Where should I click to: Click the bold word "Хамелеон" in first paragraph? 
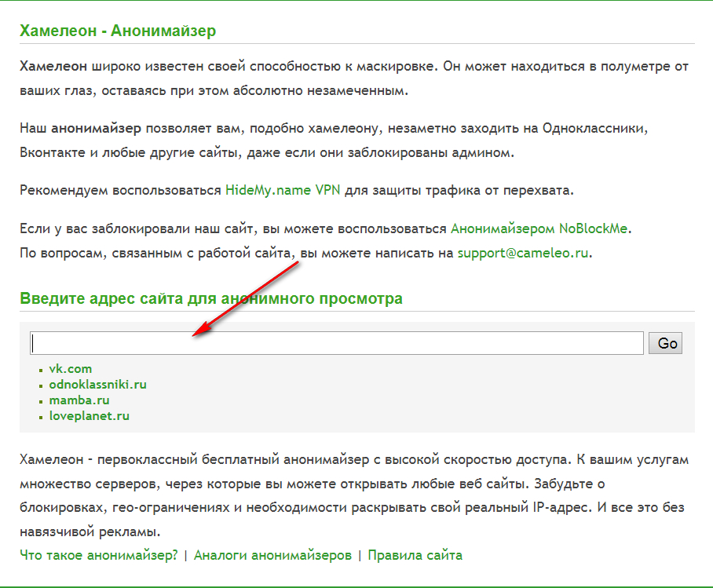(53, 66)
